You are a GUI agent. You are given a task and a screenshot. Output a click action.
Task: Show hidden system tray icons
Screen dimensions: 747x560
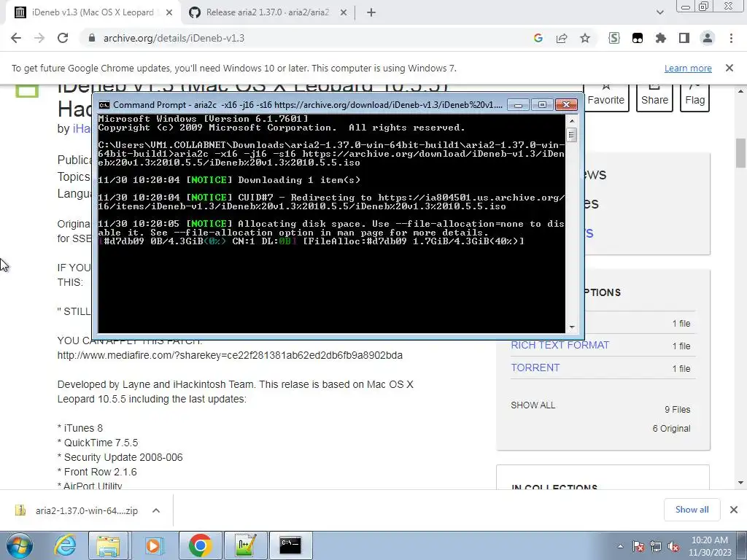620,546
